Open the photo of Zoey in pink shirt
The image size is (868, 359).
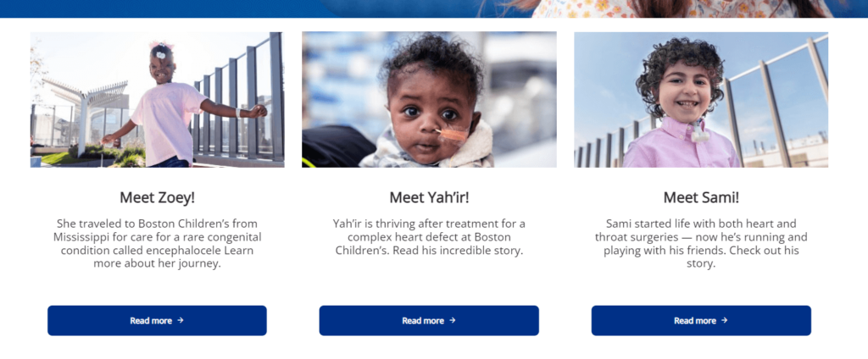158,100
